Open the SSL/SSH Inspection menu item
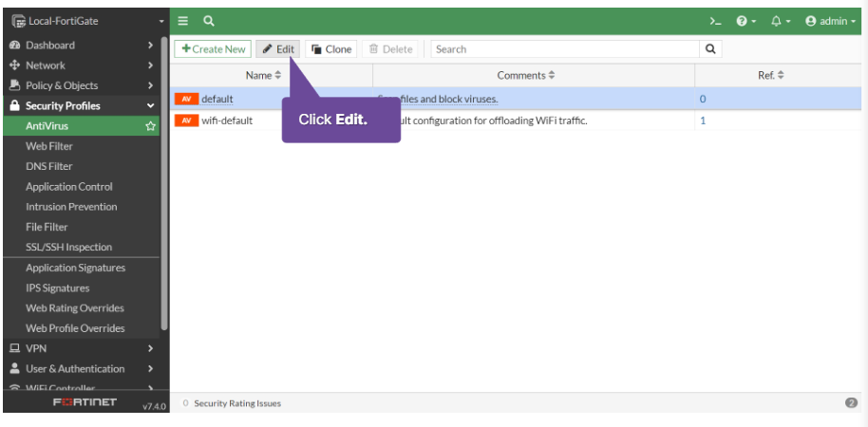 68,248
